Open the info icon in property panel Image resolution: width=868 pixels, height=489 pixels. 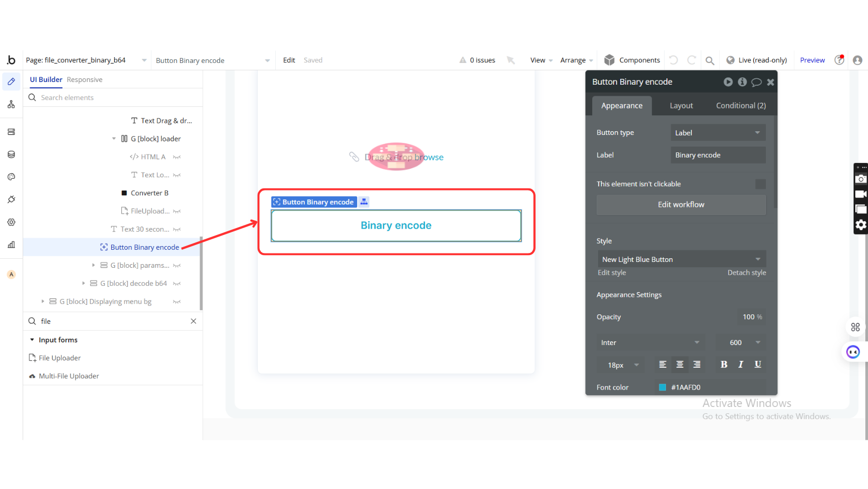tap(743, 82)
